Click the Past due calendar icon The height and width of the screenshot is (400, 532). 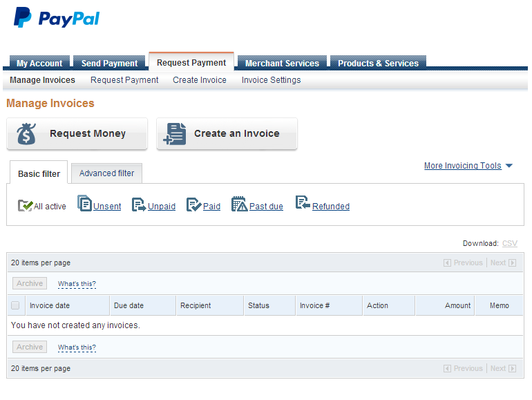click(239, 204)
